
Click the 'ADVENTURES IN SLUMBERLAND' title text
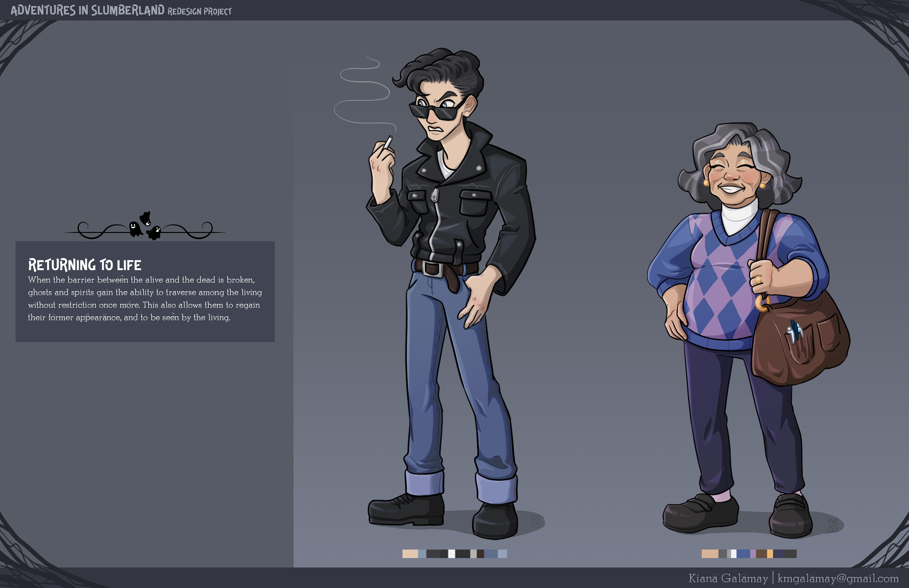tap(87, 10)
